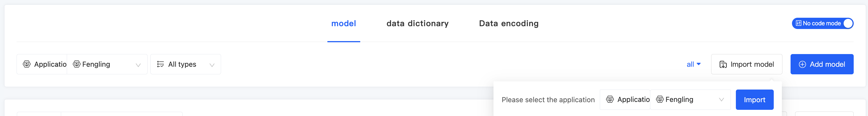Open the All types dropdown
Screen dimensions: 868x116
212,65
